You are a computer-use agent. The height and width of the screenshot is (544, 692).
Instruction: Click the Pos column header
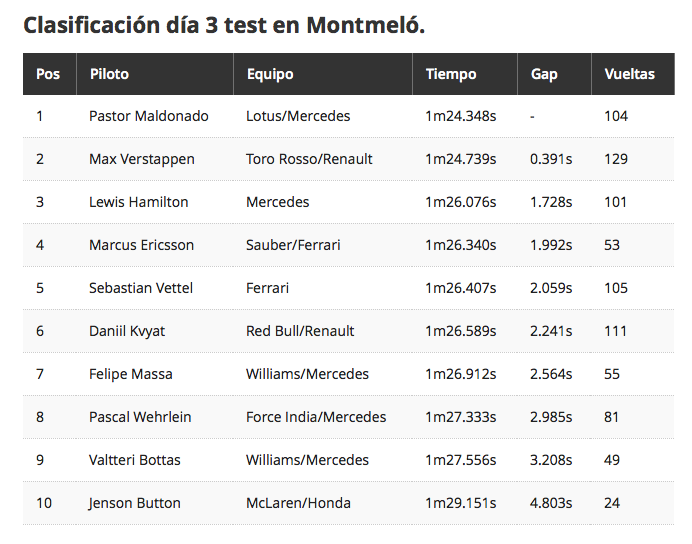(49, 74)
